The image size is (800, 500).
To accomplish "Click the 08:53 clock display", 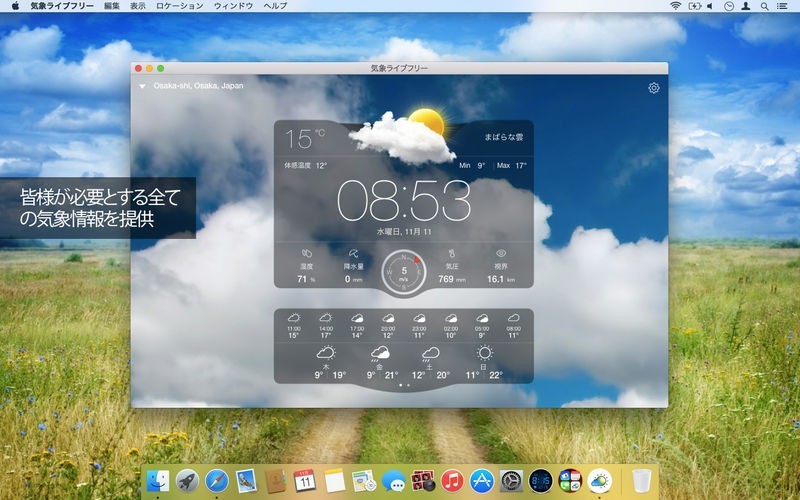I will 403,202.
